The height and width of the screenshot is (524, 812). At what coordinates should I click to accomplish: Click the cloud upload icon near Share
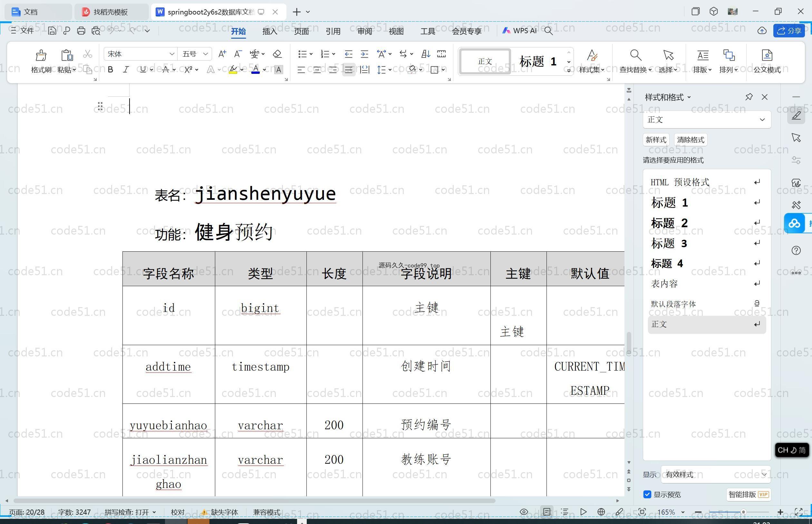tap(762, 31)
